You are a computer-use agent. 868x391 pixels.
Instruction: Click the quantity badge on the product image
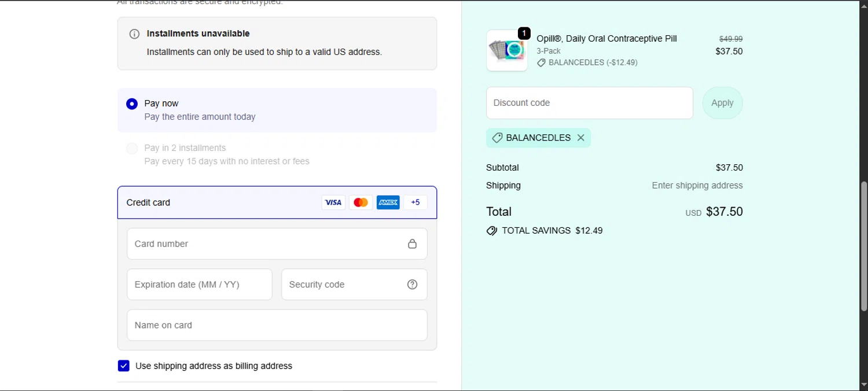(x=524, y=34)
